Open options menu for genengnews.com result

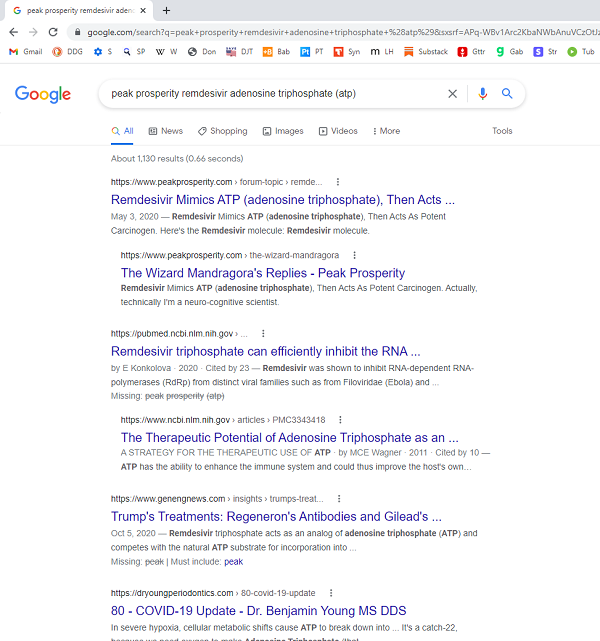339,499
